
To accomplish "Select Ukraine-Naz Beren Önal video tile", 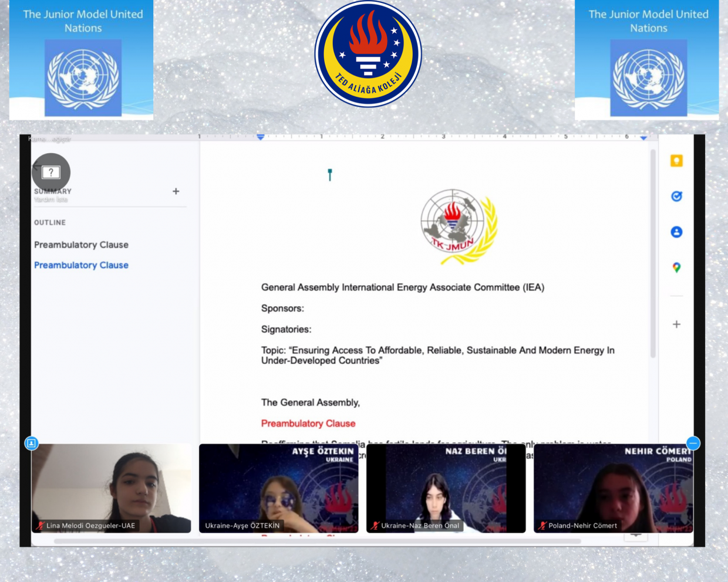I will 446,488.
